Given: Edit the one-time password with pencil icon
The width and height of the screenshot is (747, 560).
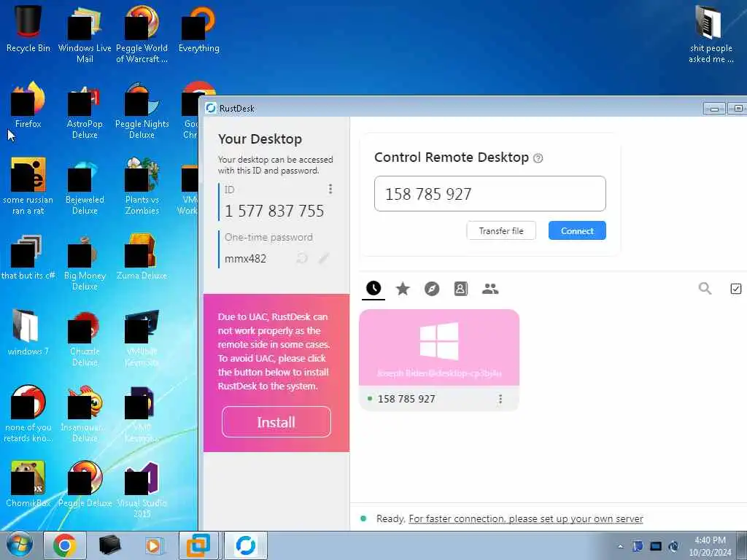Looking at the screenshot, I should [x=324, y=258].
